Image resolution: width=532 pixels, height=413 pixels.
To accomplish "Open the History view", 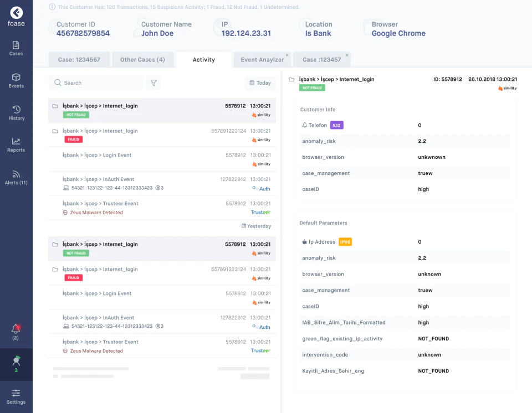I will click(16, 113).
